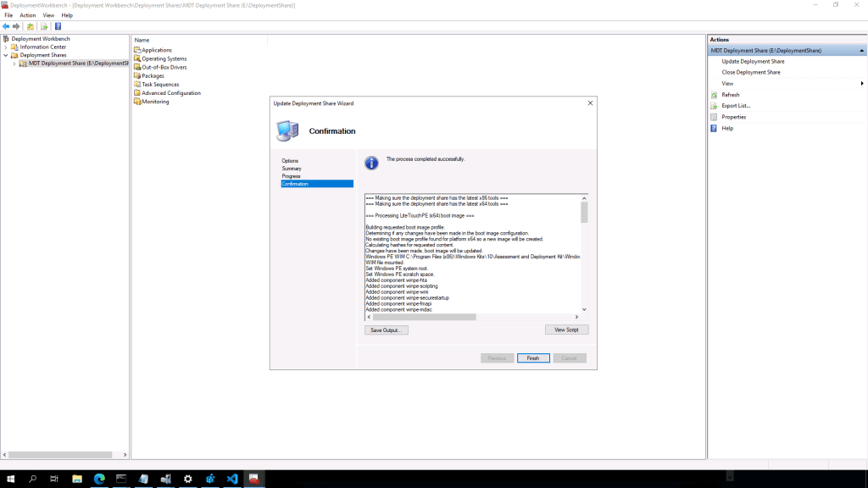The height and width of the screenshot is (488, 868).
Task: Open the Action menu
Action: [28, 15]
